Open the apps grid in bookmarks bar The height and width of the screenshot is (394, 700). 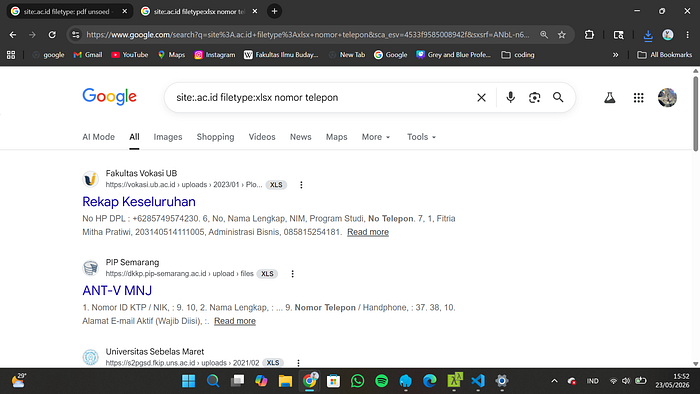(11, 55)
